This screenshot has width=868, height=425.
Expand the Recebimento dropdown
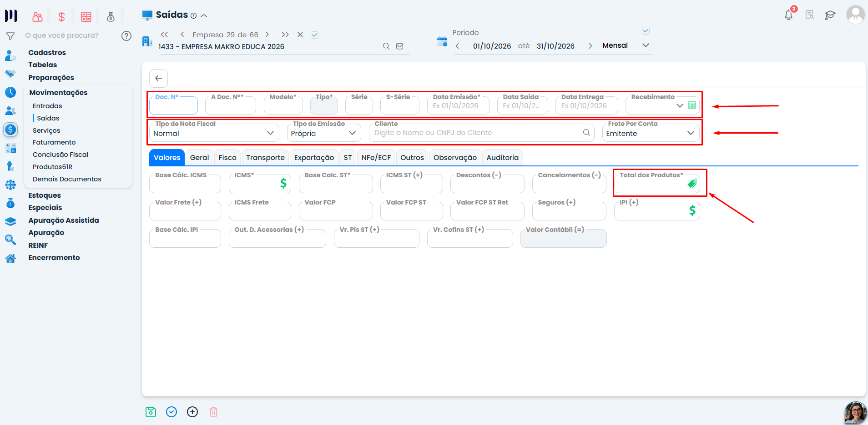point(680,105)
